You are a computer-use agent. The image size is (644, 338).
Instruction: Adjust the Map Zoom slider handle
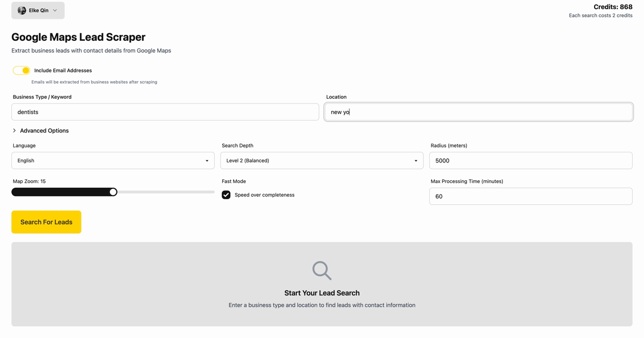113,192
